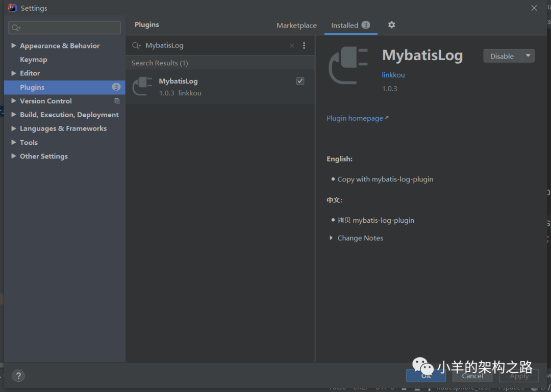Open the linkkou vendor link

[393, 75]
